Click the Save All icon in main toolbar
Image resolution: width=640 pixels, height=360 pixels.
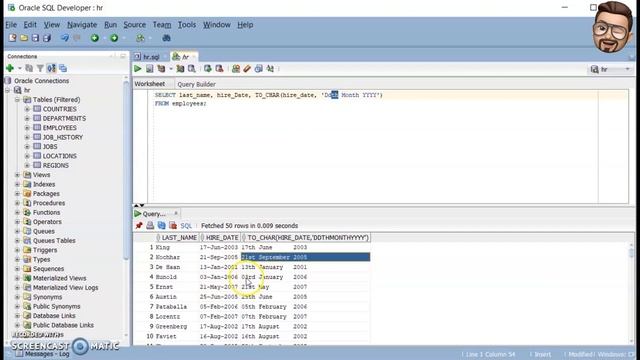[47, 38]
